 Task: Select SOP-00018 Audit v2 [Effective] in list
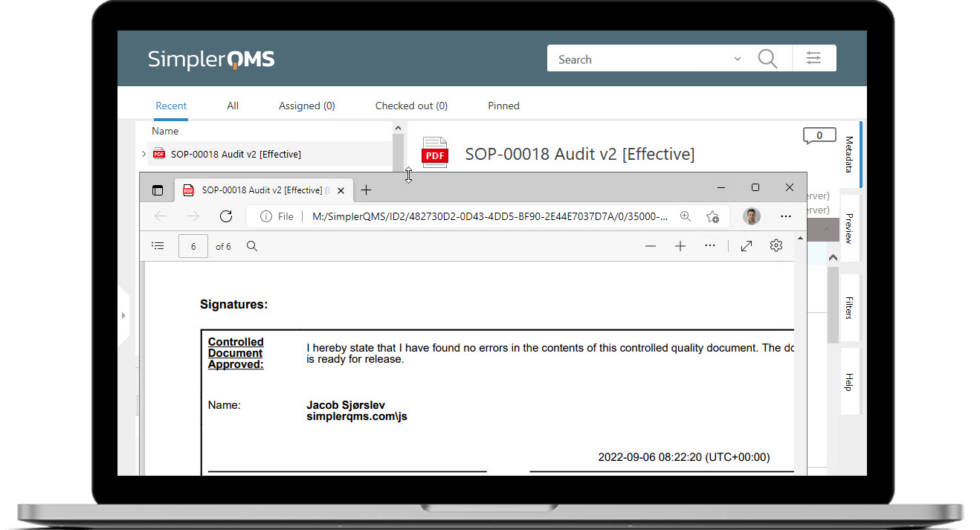tap(236, 154)
